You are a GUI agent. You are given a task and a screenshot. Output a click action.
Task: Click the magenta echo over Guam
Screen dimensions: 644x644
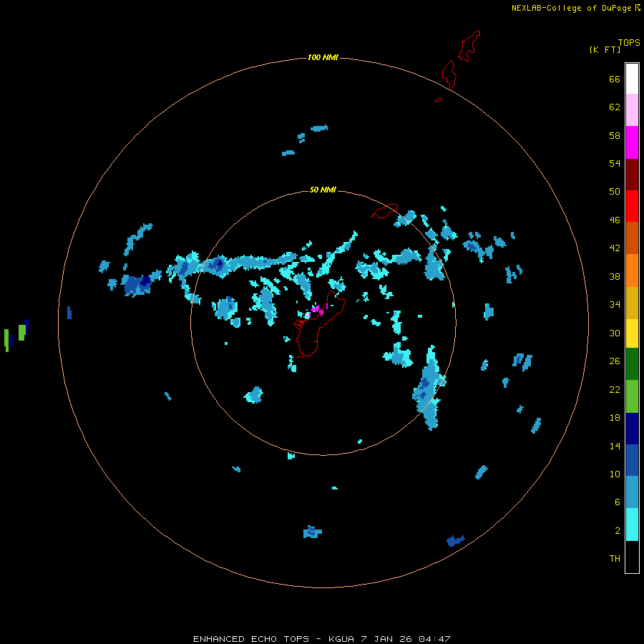pyautogui.click(x=317, y=310)
